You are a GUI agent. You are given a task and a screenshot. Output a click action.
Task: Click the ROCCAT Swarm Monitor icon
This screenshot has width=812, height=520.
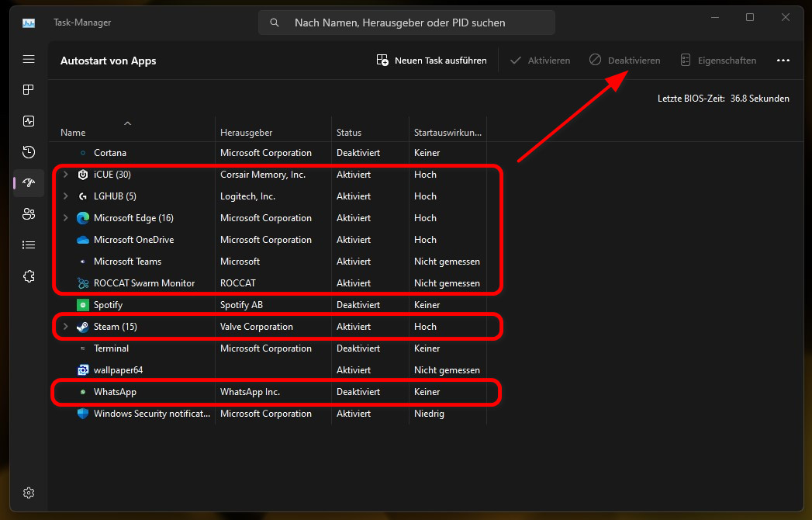coord(83,283)
